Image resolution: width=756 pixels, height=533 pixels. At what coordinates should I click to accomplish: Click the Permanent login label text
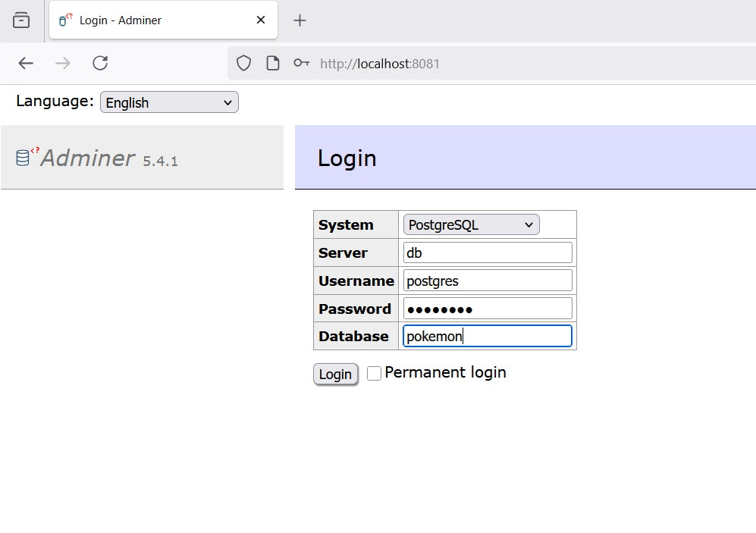[x=446, y=372]
